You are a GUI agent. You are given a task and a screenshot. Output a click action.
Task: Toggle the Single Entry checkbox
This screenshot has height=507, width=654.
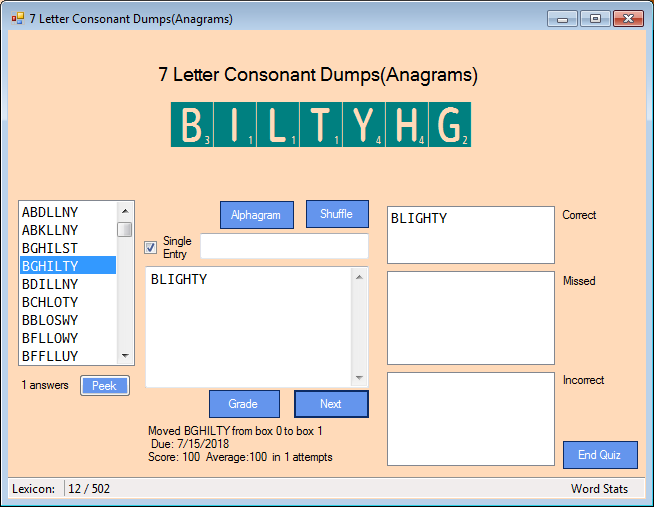[x=151, y=247]
